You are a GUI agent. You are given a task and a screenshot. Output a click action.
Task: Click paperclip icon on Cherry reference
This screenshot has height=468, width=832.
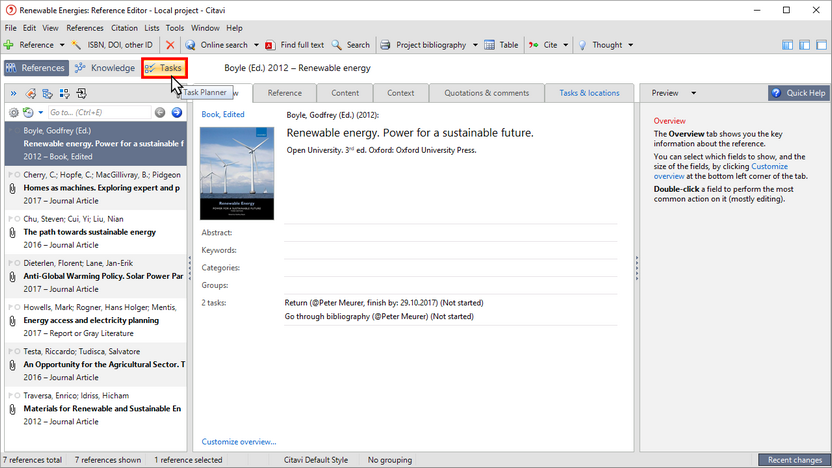coord(12,188)
